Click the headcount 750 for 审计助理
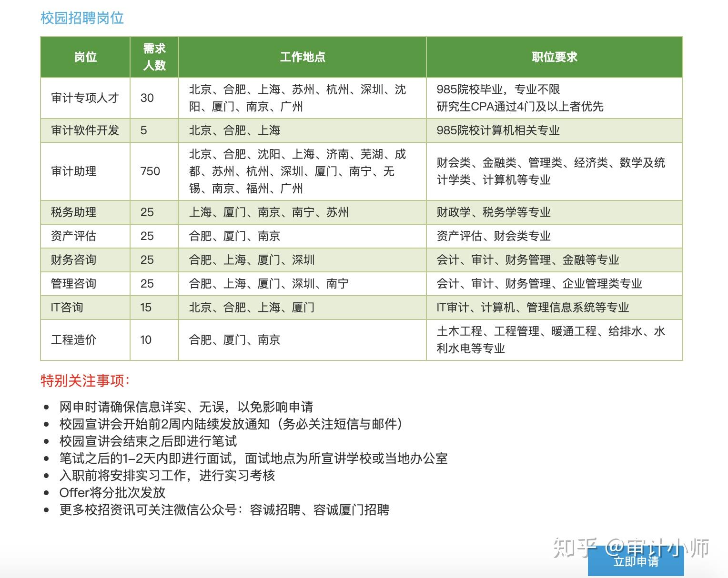 tap(154, 171)
